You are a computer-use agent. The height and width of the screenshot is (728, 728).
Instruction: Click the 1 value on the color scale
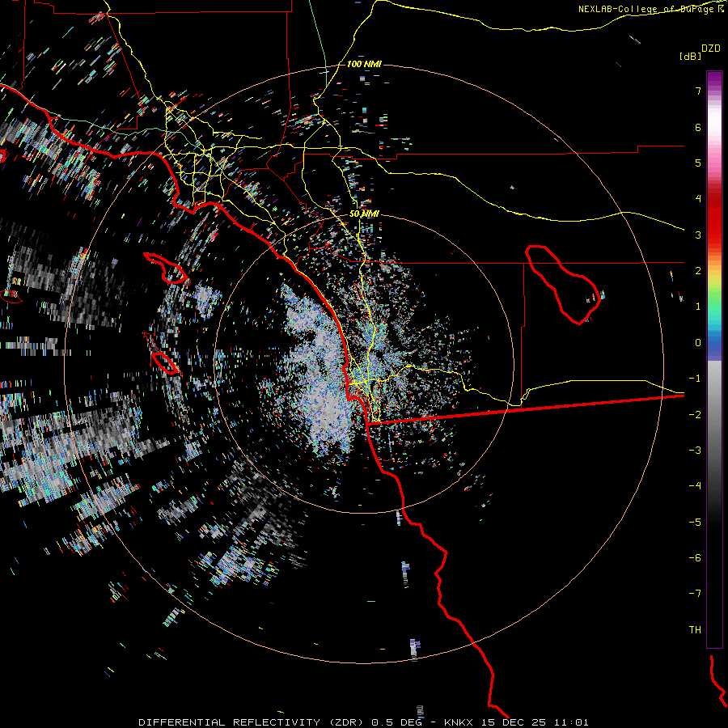pos(698,307)
